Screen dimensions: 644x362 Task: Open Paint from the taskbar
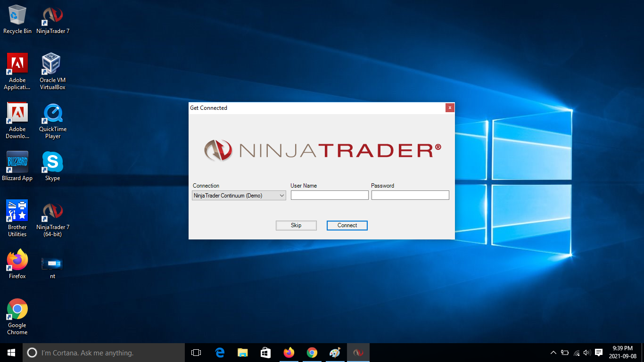click(x=335, y=353)
